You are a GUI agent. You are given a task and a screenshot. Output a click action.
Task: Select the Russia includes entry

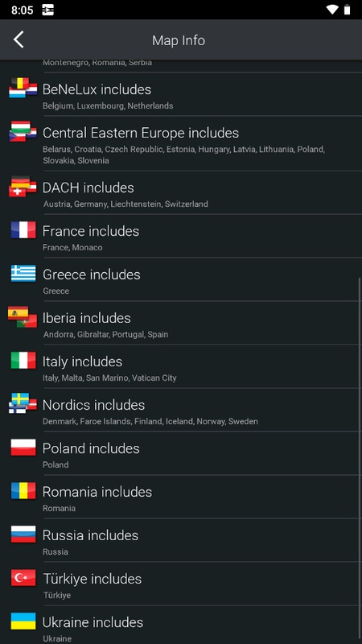pos(181,540)
